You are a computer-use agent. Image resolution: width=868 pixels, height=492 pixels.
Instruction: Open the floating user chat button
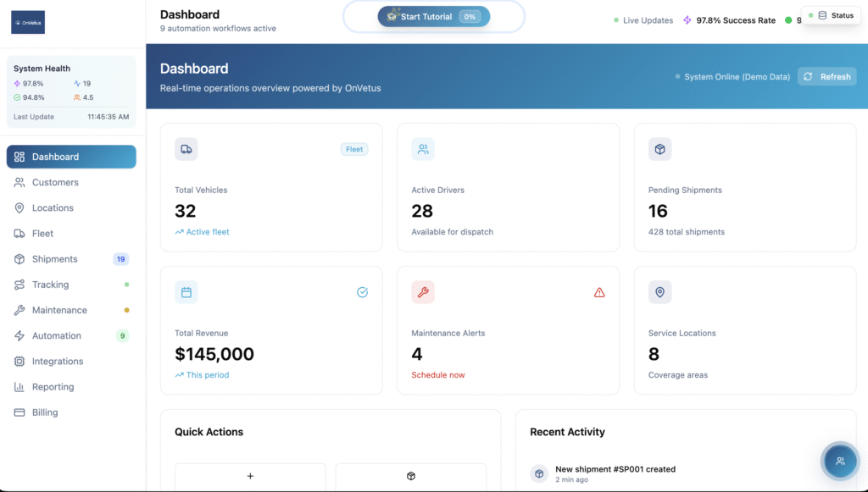tap(839, 461)
